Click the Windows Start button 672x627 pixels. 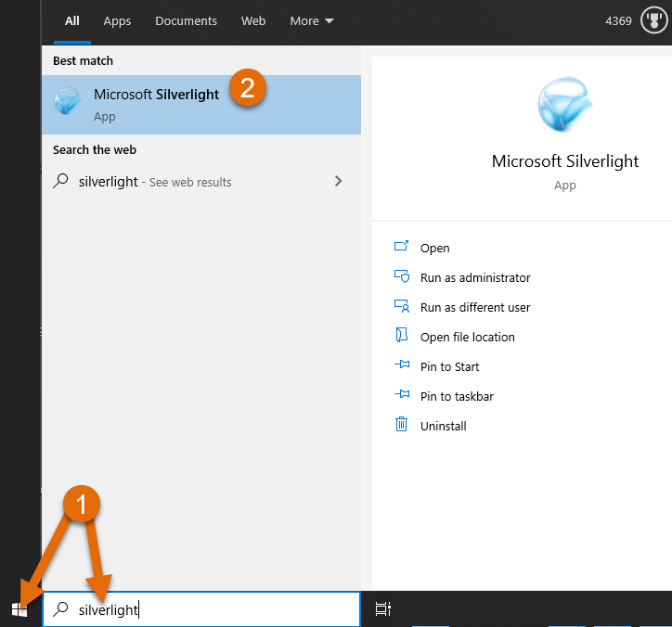click(19, 609)
